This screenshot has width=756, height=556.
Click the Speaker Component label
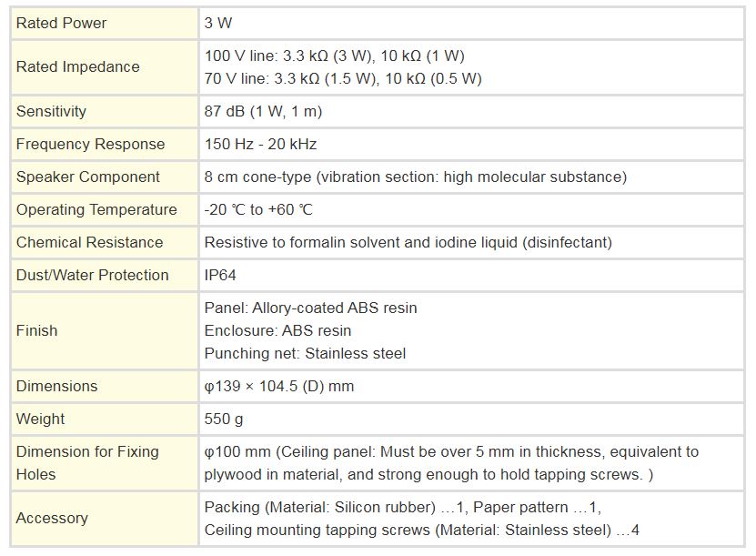point(87,177)
